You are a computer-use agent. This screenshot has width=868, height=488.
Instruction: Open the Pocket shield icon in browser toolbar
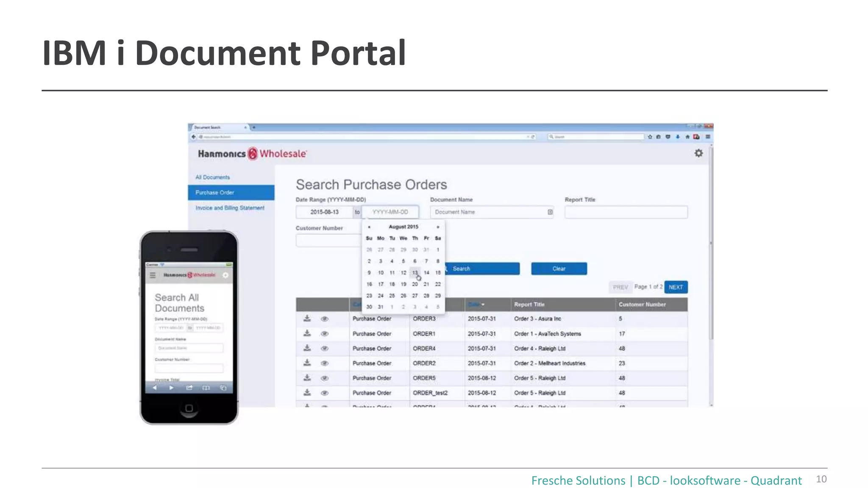coord(668,137)
